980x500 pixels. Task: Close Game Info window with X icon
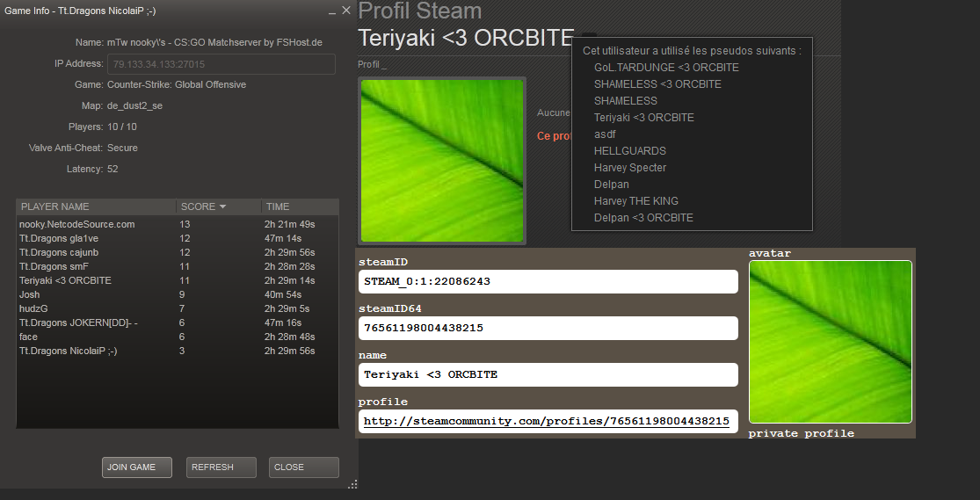point(346,11)
